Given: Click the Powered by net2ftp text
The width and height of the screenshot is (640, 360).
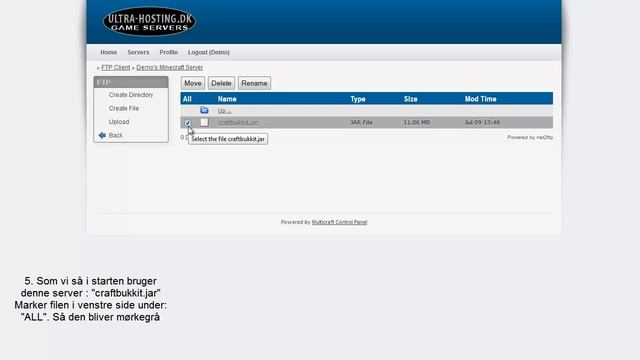Looking at the screenshot, I should [530, 138].
